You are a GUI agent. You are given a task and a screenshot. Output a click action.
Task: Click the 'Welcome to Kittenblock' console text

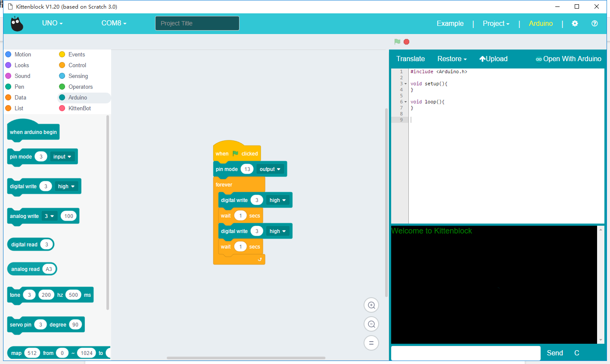(x=431, y=231)
